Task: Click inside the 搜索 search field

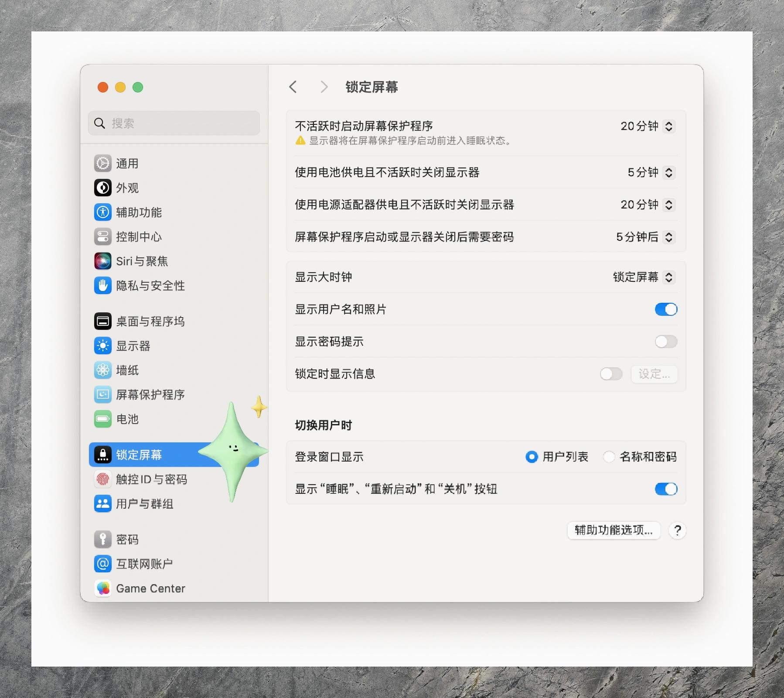Action: 174,123
